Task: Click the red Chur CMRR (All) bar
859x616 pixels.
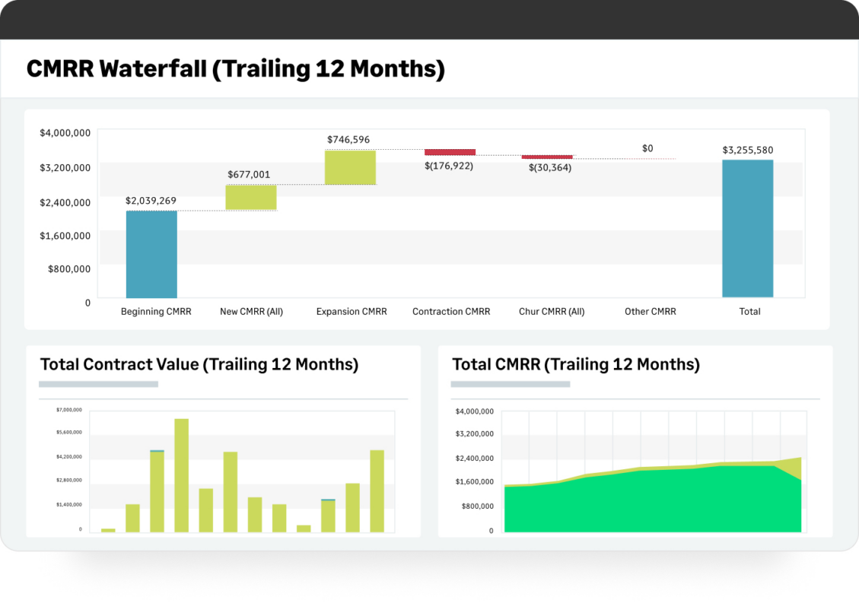Action: [x=547, y=157]
